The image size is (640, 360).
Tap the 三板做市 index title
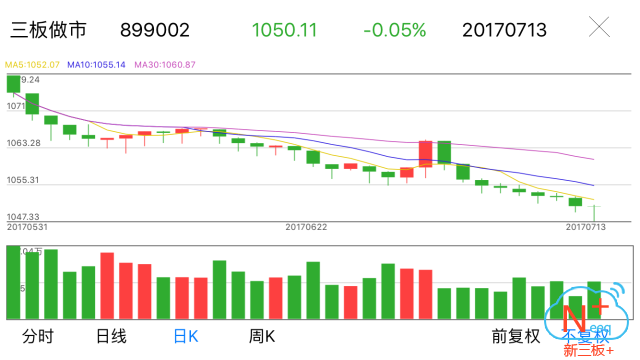(x=49, y=30)
